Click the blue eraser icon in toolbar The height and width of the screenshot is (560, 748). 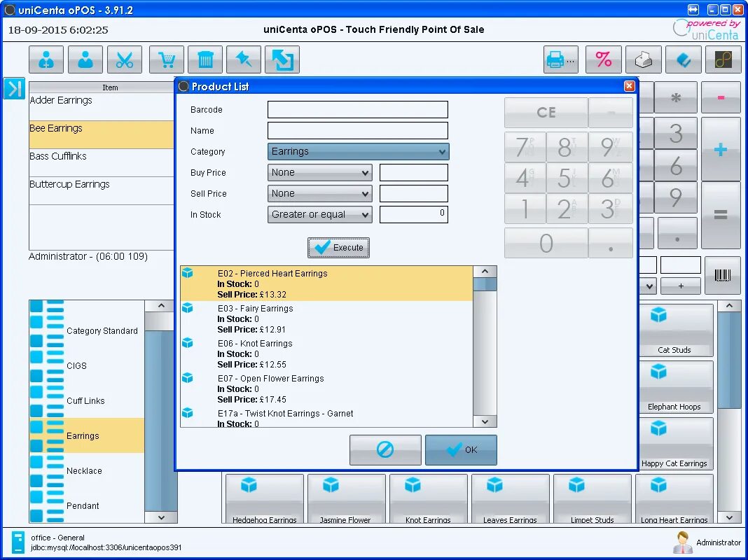point(683,59)
